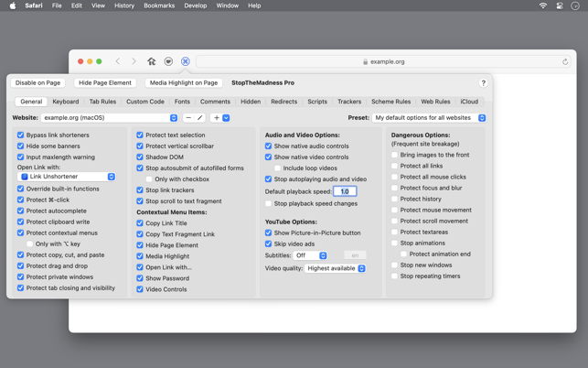Go forward with the Safari forward arrow

[x=134, y=61]
